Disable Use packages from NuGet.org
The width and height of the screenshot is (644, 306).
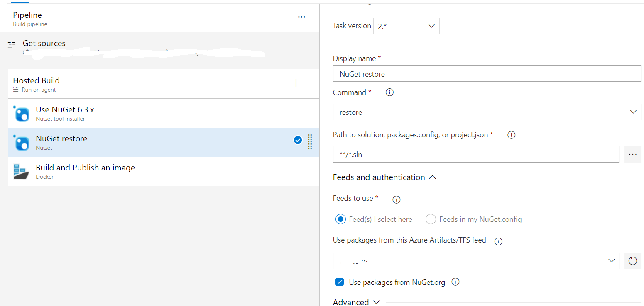(340, 282)
